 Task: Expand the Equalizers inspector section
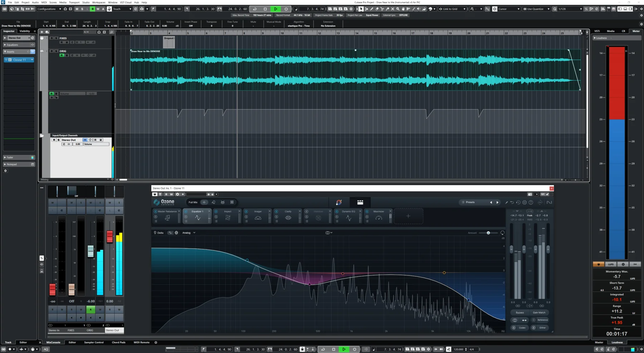[19, 45]
